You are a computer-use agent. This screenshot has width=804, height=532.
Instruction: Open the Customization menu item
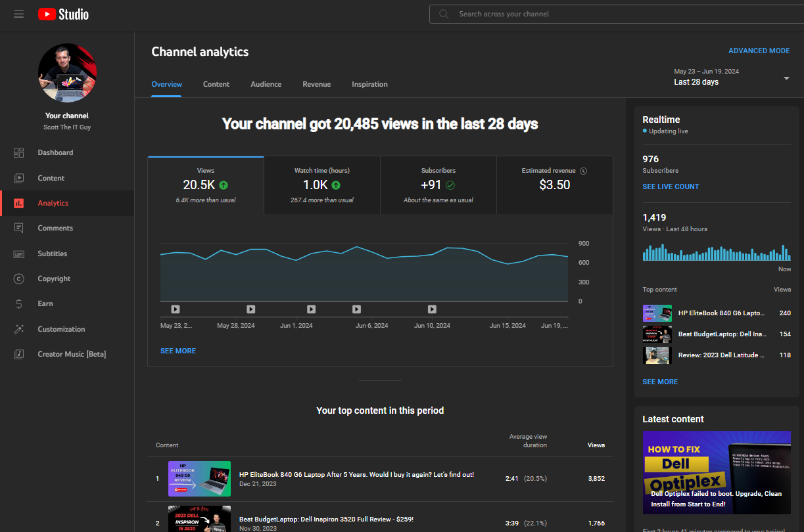point(67,329)
